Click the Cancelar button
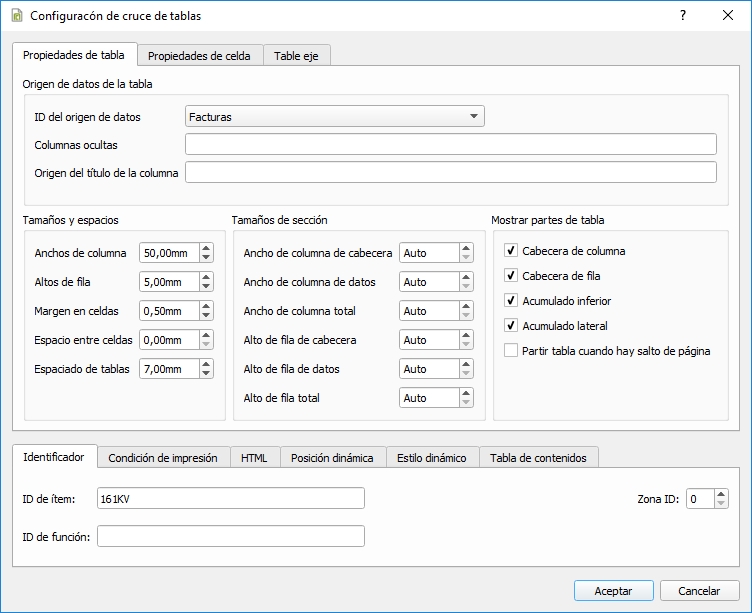The height and width of the screenshot is (613, 752). [700, 591]
